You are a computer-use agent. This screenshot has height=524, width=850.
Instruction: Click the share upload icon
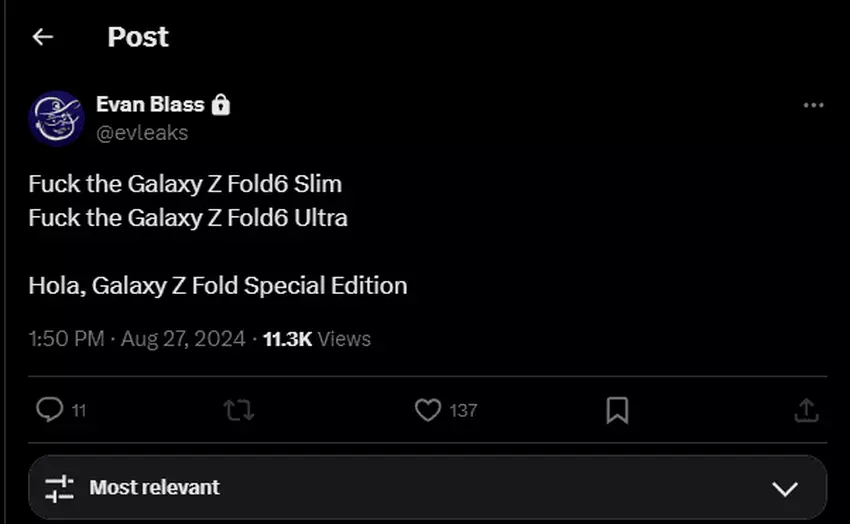click(806, 410)
